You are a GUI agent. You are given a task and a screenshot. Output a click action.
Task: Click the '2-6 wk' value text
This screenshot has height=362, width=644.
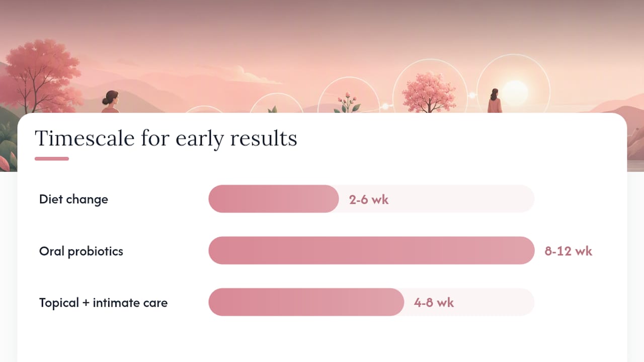tap(369, 200)
